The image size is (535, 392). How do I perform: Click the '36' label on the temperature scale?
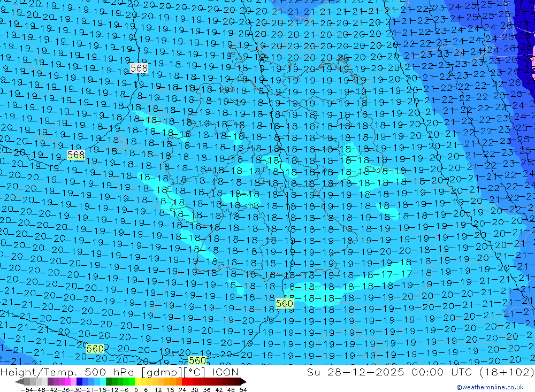click(207, 390)
